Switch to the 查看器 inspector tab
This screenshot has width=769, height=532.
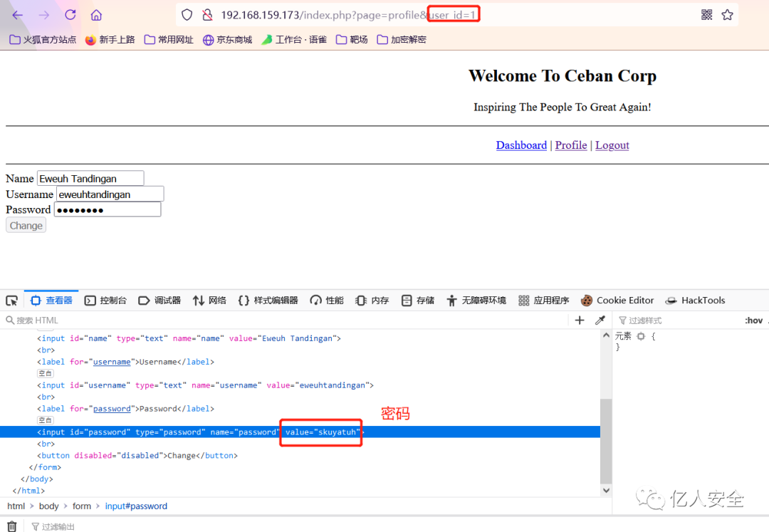tap(51, 301)
